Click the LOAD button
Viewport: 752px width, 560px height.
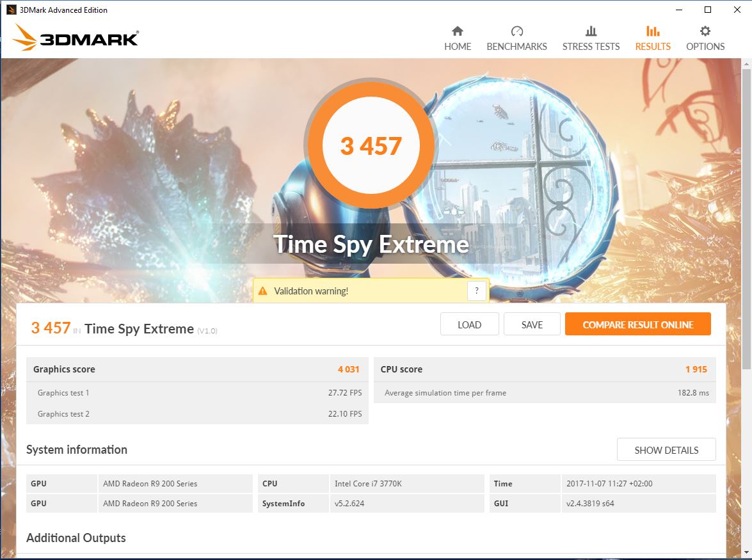pyautogui.click(x=470, y=324)
